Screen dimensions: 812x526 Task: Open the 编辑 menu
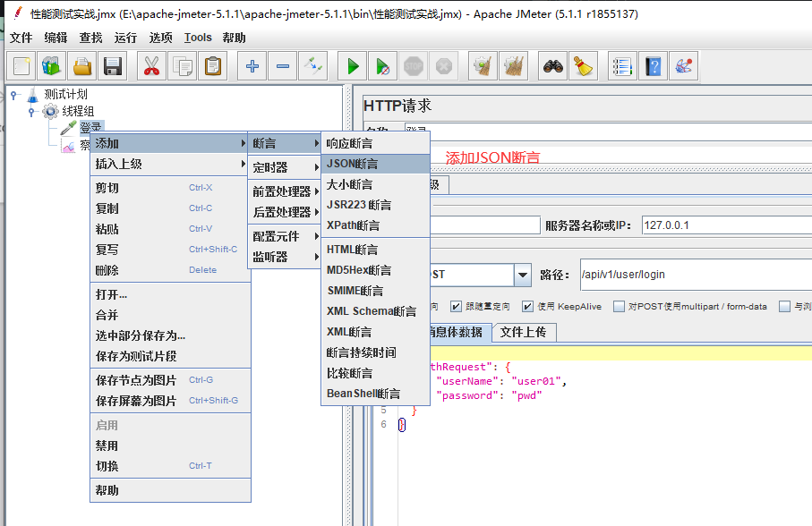56,38
